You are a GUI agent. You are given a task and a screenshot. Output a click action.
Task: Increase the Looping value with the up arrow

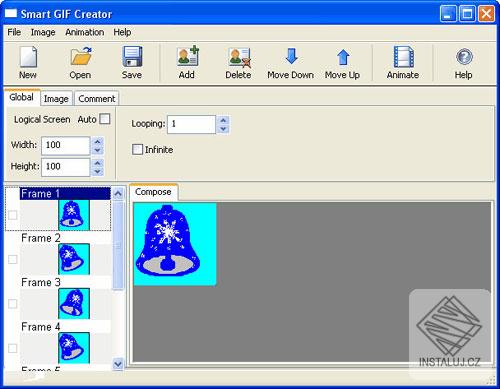[x=223, y=120]
